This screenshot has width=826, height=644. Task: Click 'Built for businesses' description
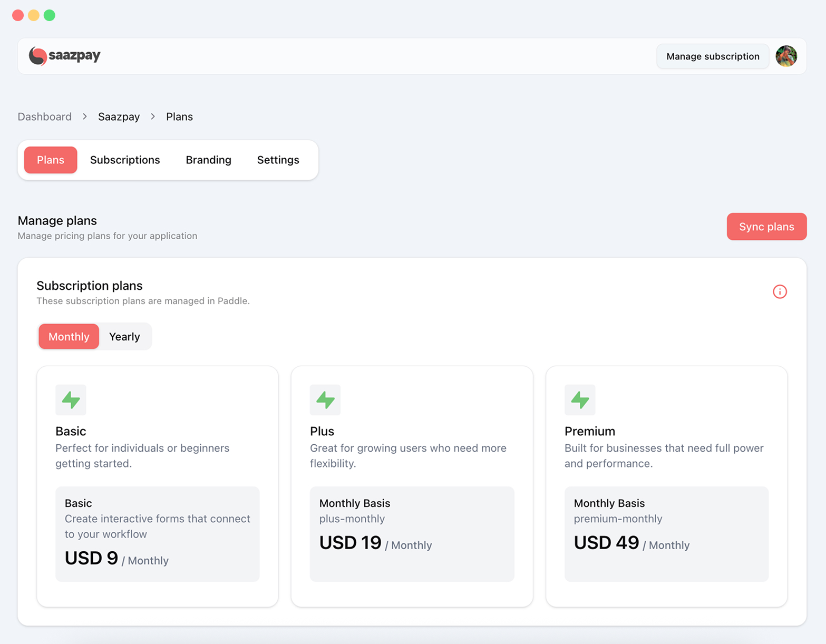pos(664,456)
